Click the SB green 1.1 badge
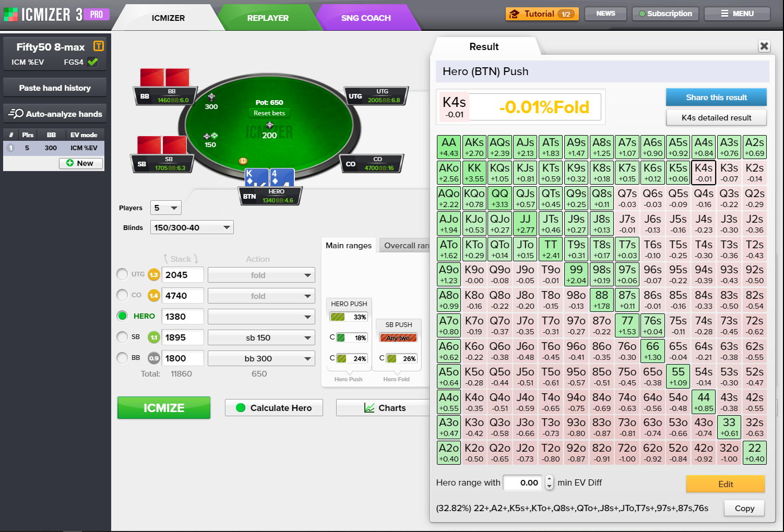 [x=153, y=337]
